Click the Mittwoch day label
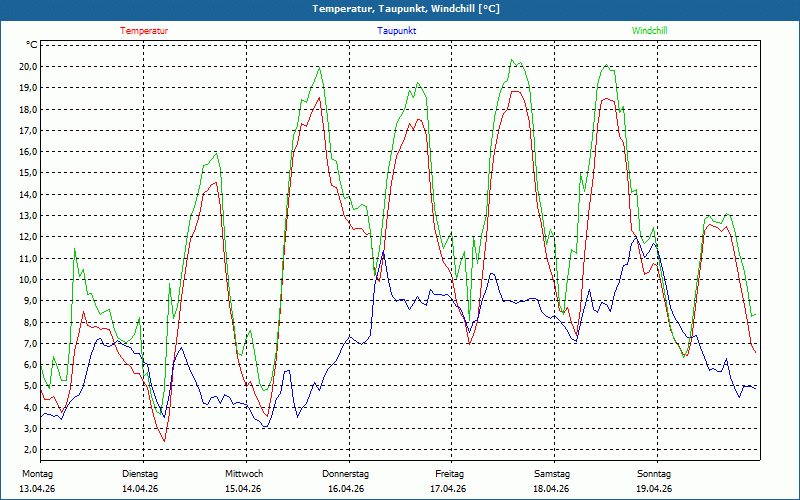Screen dimensions: 800x500 tap(244, 473)
